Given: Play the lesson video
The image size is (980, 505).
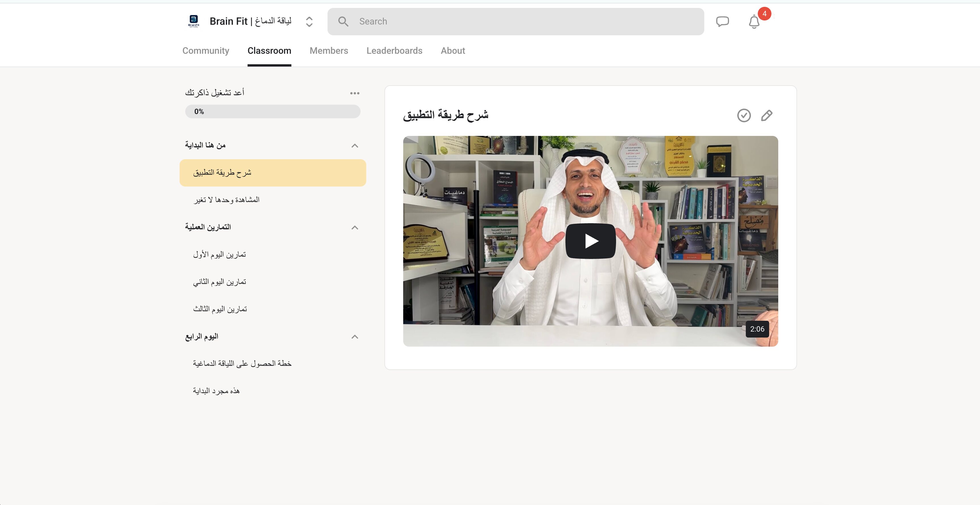Looking at the screenshot, I should tap(590, 241).
